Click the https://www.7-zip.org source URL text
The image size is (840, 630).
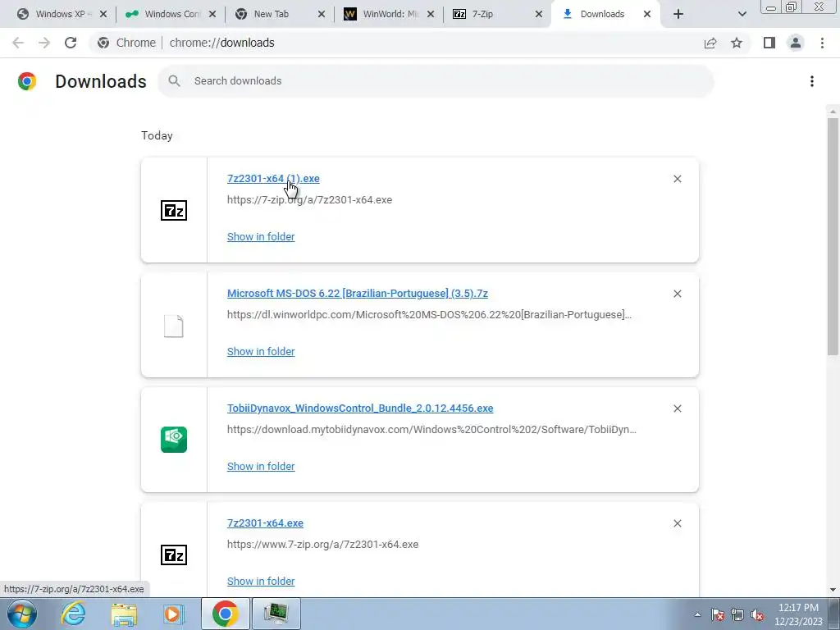click(x=322, y=545)
